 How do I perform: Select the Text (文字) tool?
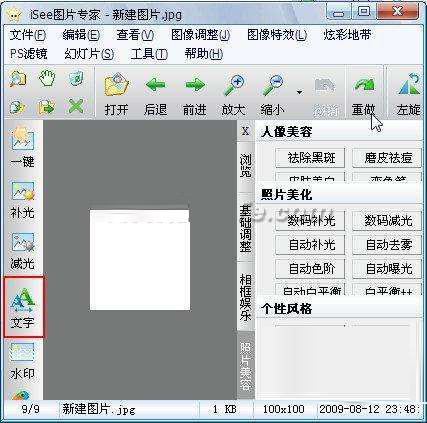tap(23, 307)
